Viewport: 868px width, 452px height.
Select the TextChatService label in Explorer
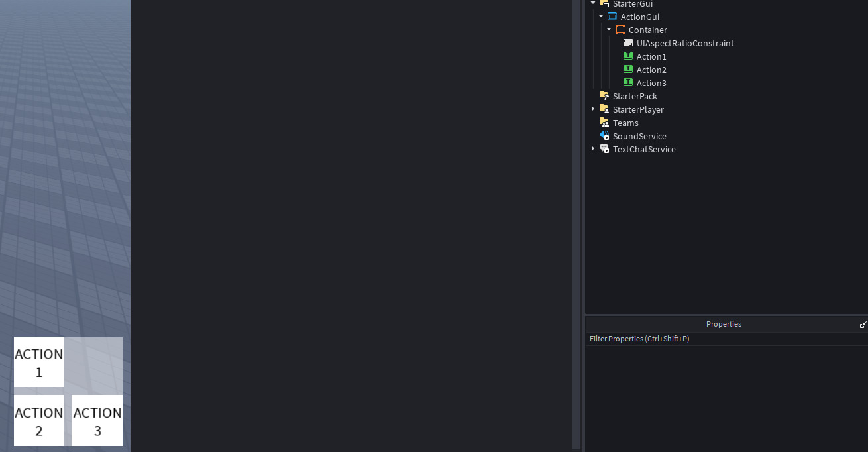tap(644, 149)
